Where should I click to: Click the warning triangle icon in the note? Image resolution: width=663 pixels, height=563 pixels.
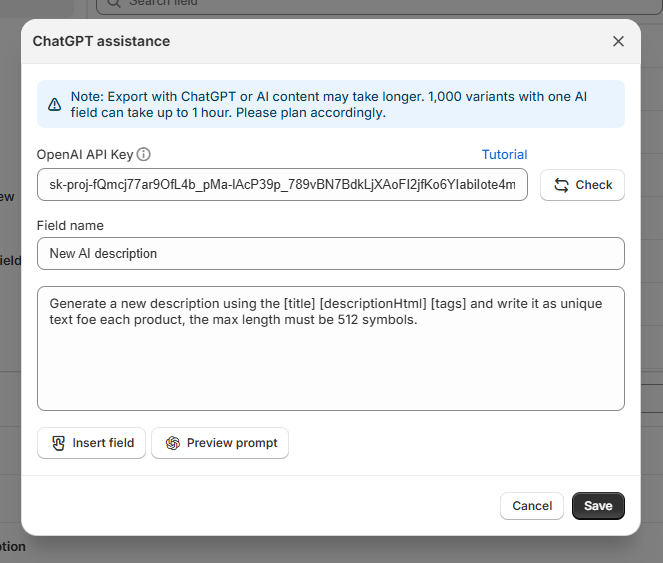coord(55,104)
